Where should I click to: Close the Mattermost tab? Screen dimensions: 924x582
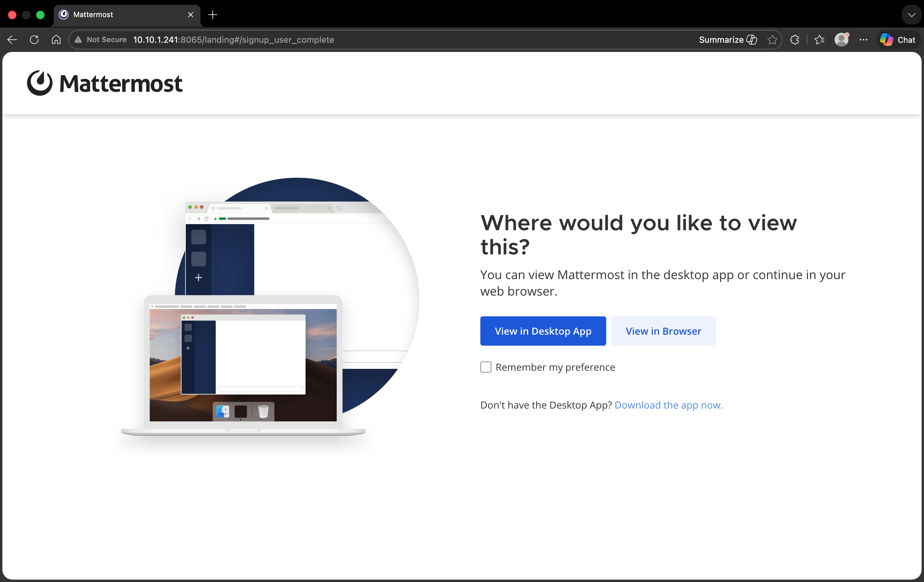point(191,15)
